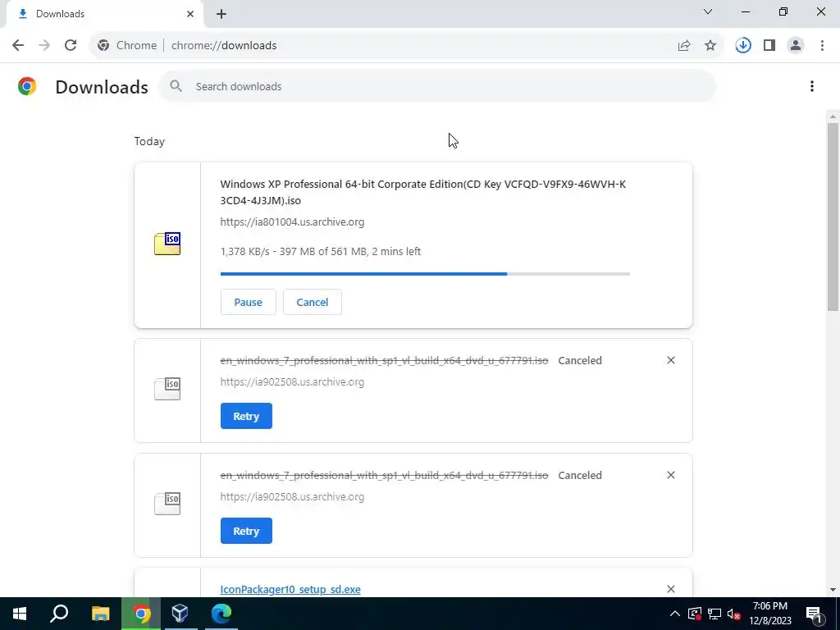840x630 pixels.
Task: Open File Explorer from taskbar
Action: (x=100, y=614)
